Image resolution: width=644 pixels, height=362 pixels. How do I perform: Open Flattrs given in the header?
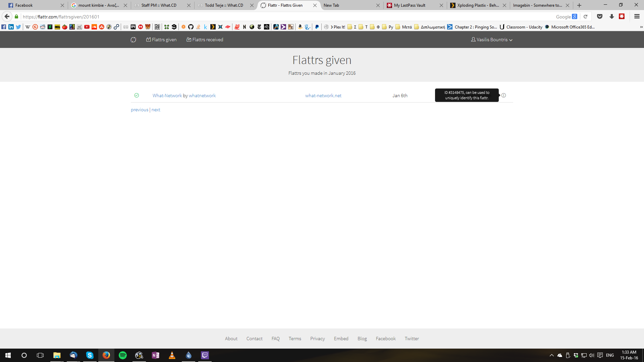click(x=161, y=40)
